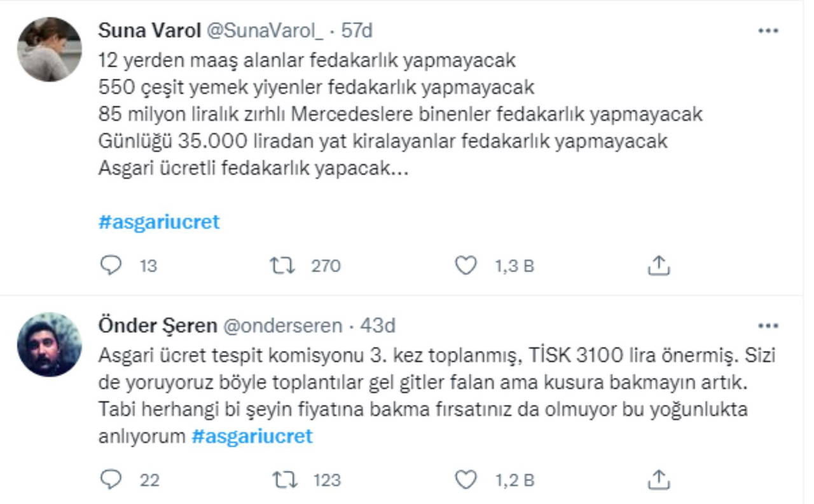Open Suna Varol's profile picture
814x504 pixels.
pyautogui.click(x=49, y=49)
